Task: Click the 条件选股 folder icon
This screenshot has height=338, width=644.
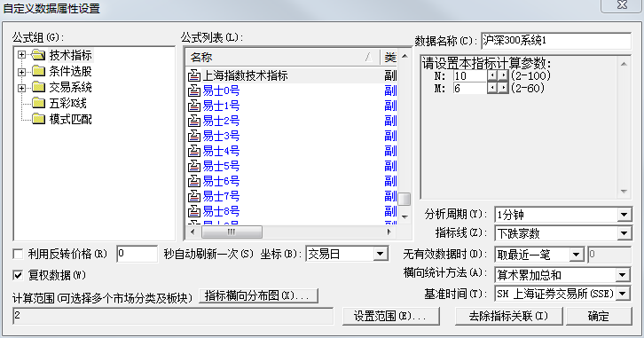Action: [x=38, y=71]
